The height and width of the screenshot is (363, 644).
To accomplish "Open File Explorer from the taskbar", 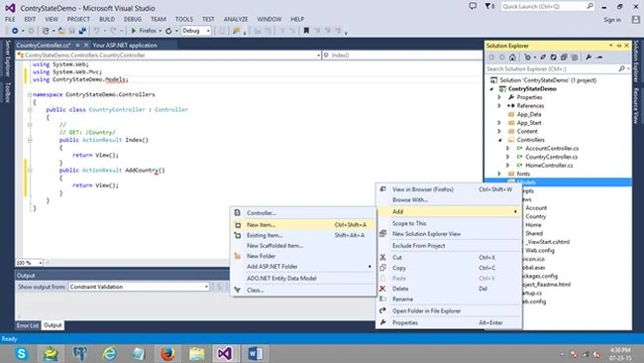I will (x=197, y=353).
